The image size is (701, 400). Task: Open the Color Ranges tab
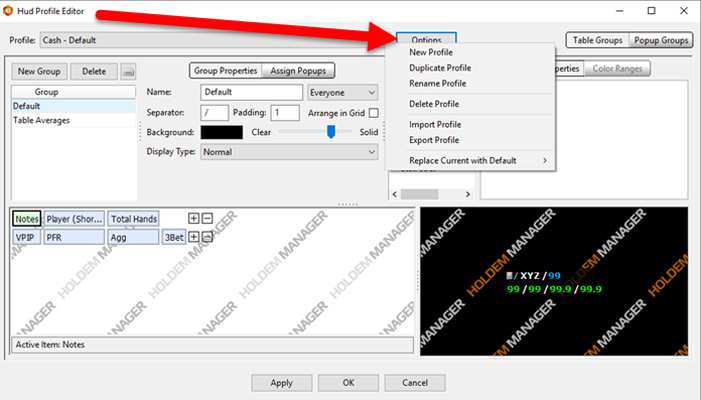coord(617,69)
